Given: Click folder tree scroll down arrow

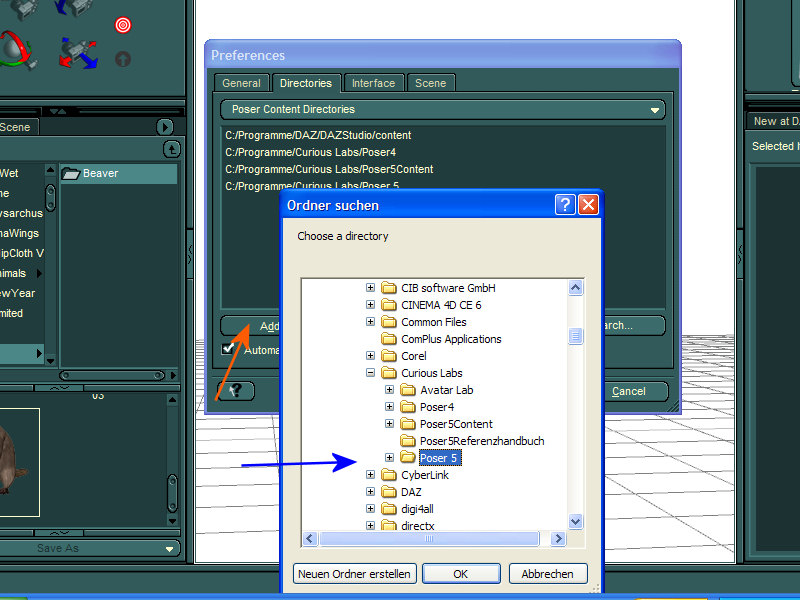Looking at the screenshot, I should tap(576, 521).
